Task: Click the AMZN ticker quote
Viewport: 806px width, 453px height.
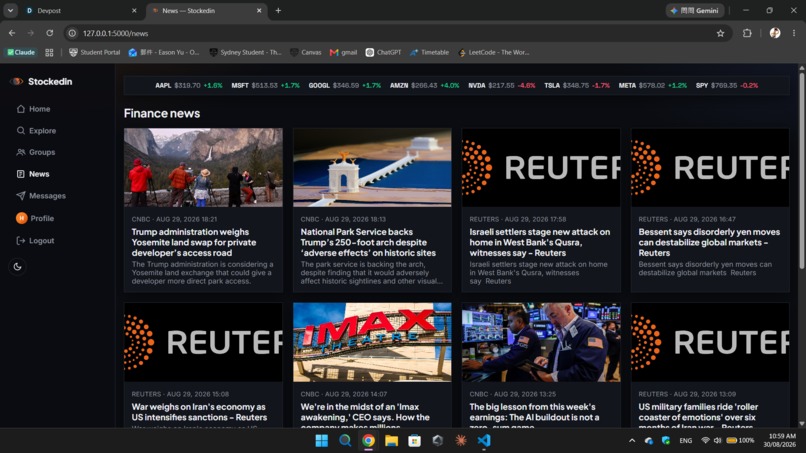Action: (424, 85)
